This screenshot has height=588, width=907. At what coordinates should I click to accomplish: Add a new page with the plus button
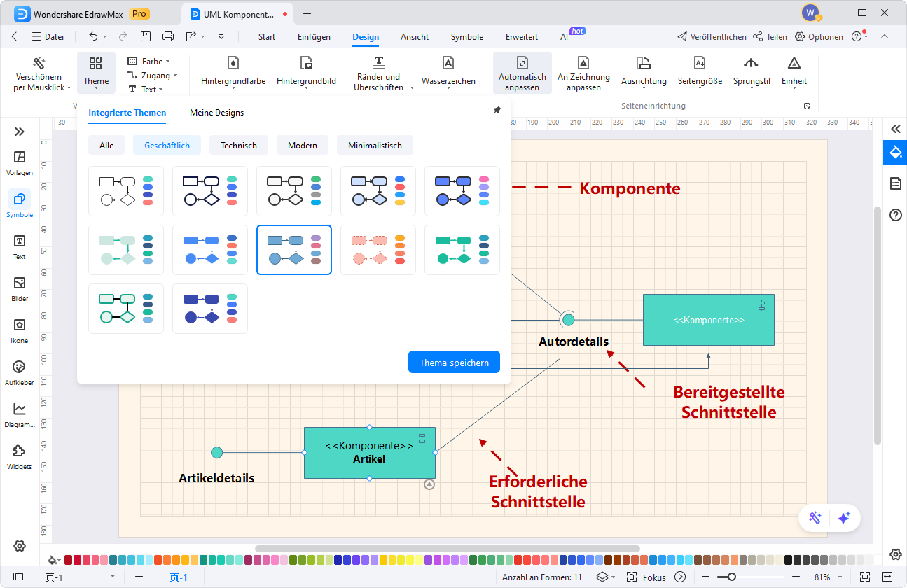138,577
